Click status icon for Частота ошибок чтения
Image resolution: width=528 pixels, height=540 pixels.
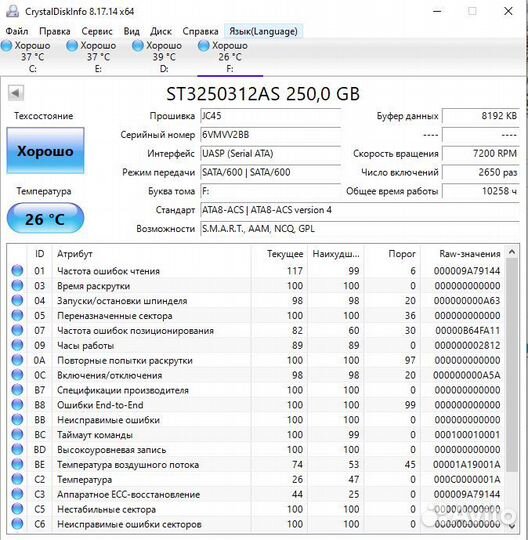[x=17, y=271]
